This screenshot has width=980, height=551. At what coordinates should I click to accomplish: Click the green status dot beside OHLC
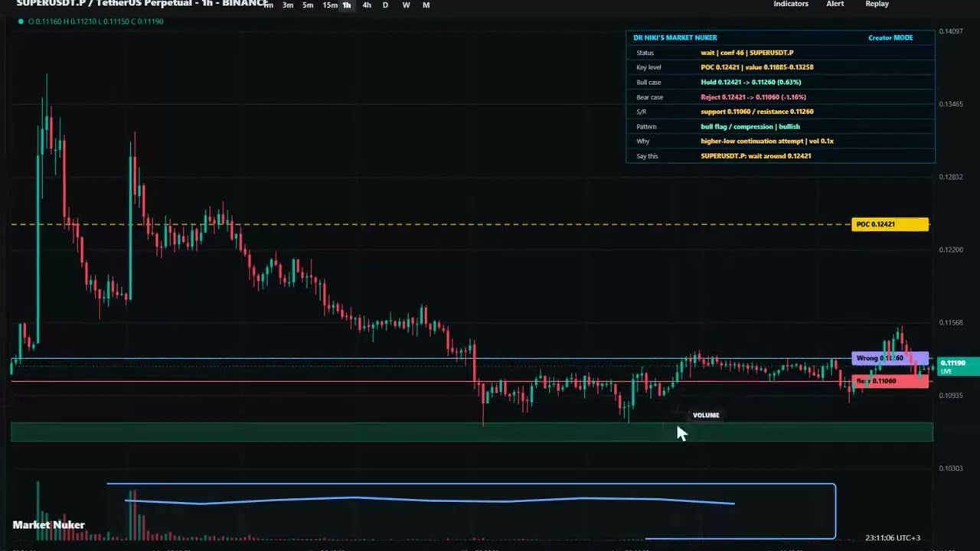click(21, 21)
